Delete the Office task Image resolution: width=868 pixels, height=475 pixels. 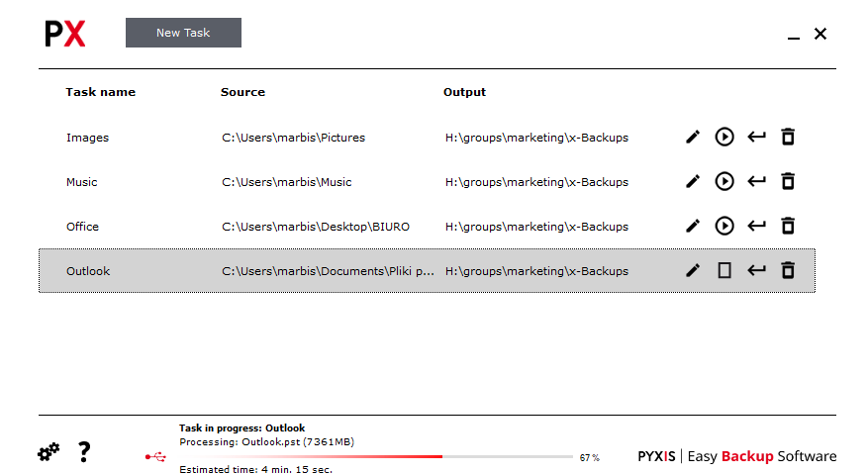click(788, 226)
